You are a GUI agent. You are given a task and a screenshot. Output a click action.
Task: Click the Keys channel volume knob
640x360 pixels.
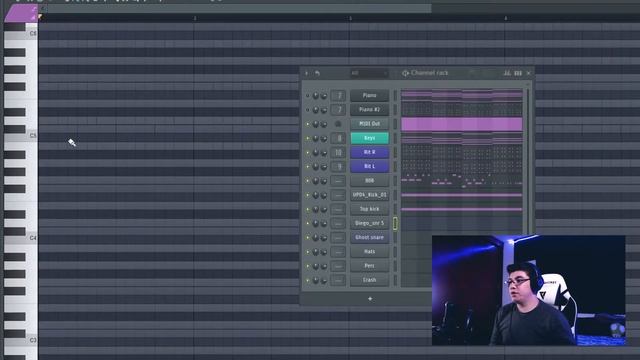324,139
